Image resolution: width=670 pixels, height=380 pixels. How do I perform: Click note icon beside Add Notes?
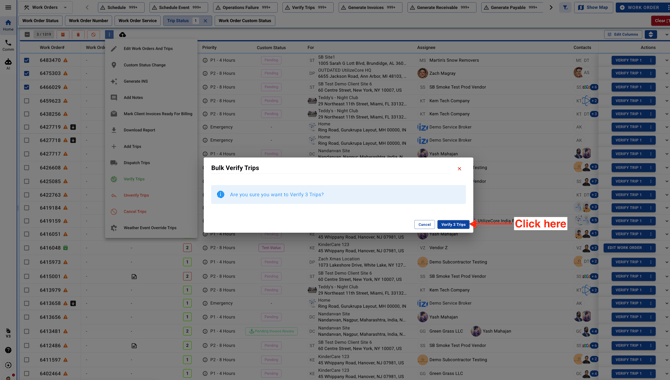[114, 97]
